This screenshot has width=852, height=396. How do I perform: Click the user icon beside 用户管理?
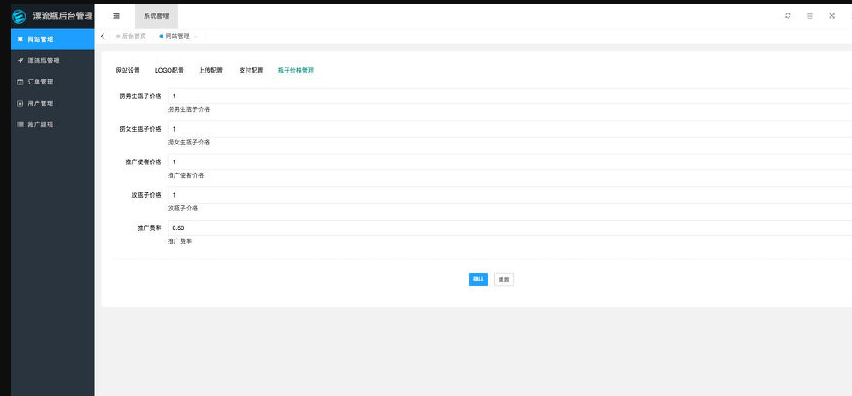point(20,103)
